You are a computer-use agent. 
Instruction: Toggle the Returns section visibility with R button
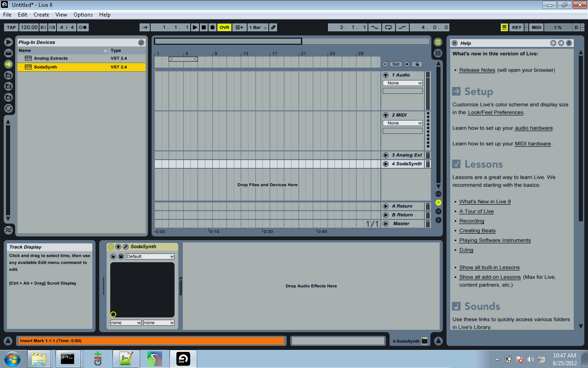438,202
